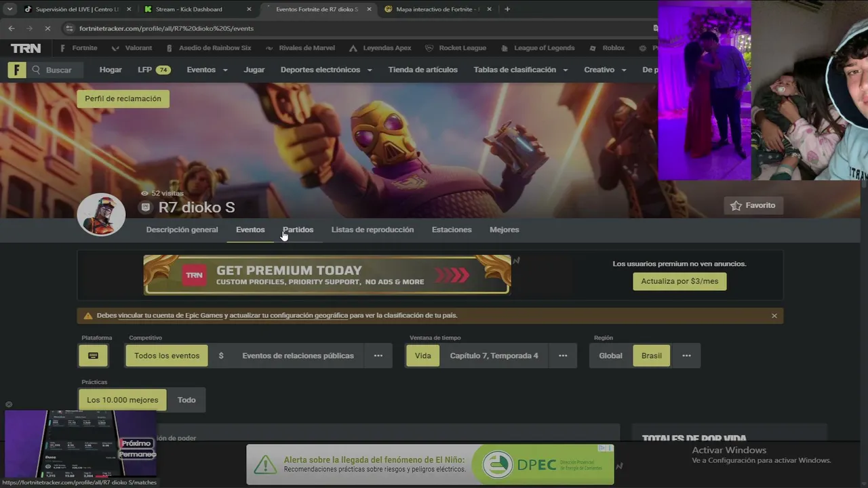Screen dimensions: 868x488
Task: Open the Jugar nav item
Action: pos(254,70)
